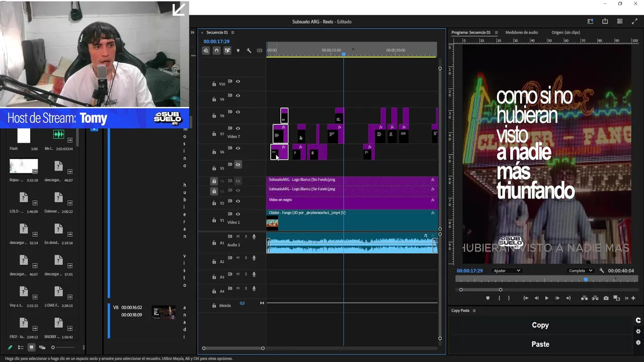Open Copy Pasta info icon

(638, 342)
